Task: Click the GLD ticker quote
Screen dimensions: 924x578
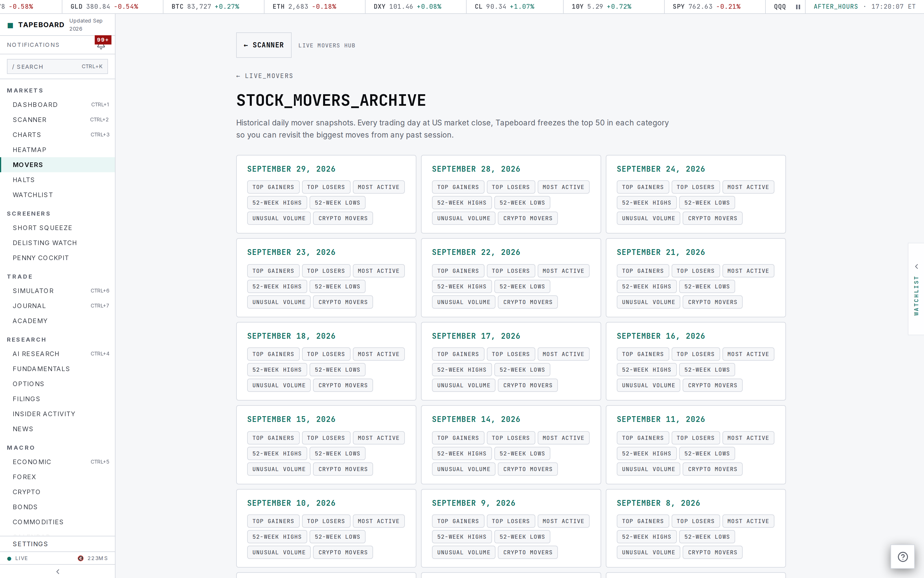Action: pos(104,6)
